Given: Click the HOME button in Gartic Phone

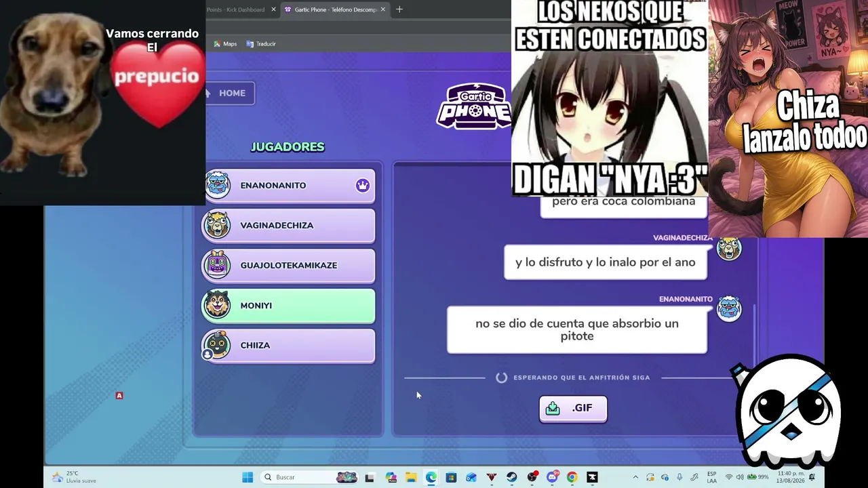Looking at the screenshot, I should click(230, 93).
